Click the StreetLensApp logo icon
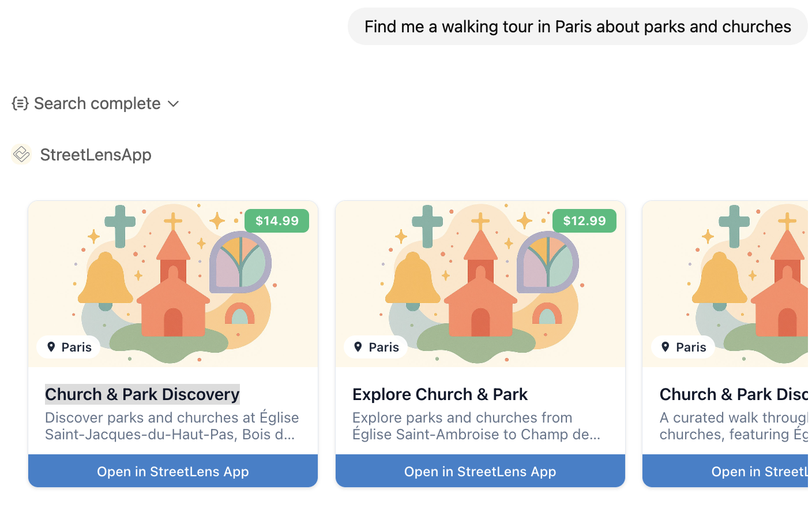812x508 pixels. point(21,155)
